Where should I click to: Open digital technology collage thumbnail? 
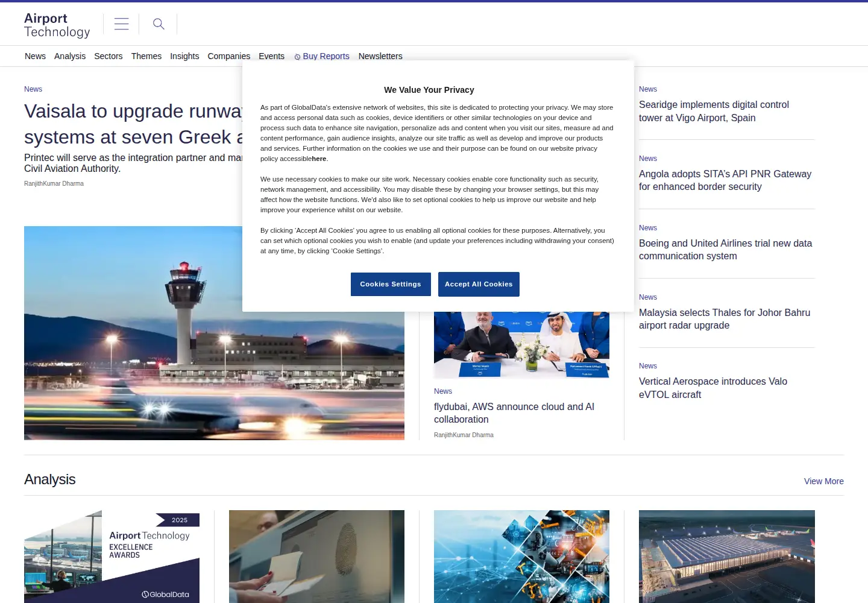(x=521, y=557)
